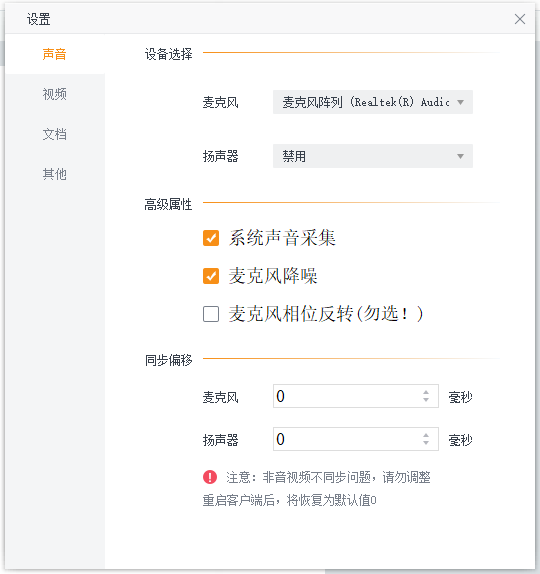Go to the 其他 tab
This screenshot has width=540, height=574.
click(x=55, y=174)
